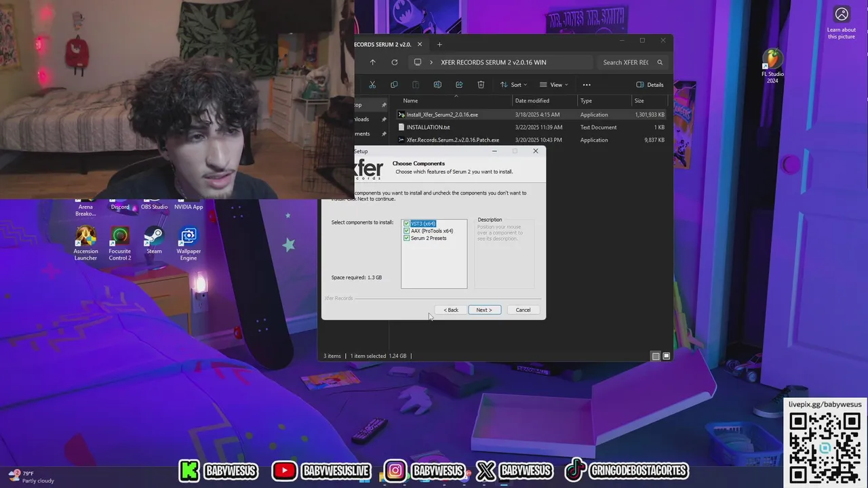Screen dimensions: 868x488
Task: Uncheck the Serum 2 Presets component
Action: [x=406, y=239]
